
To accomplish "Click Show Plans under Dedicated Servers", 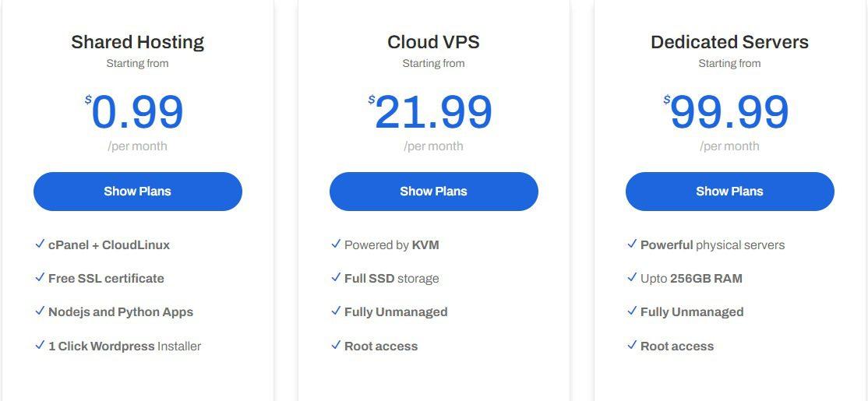I will pos(729,192).
